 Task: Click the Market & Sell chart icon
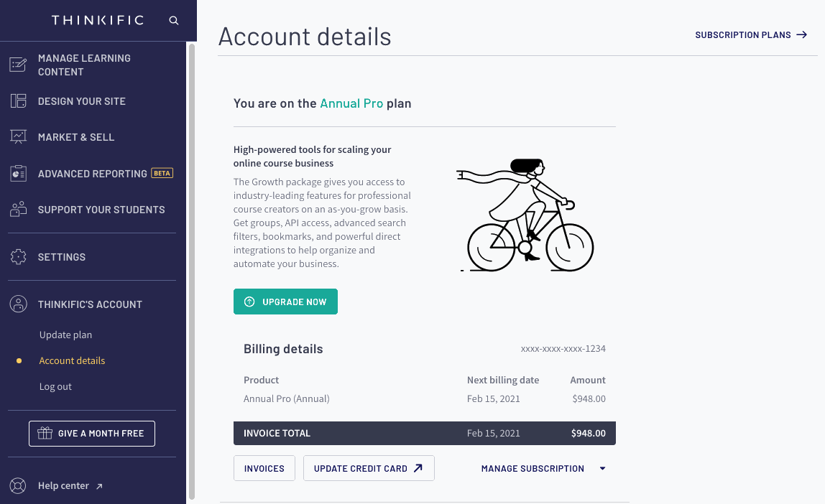(x=18, y=136)
